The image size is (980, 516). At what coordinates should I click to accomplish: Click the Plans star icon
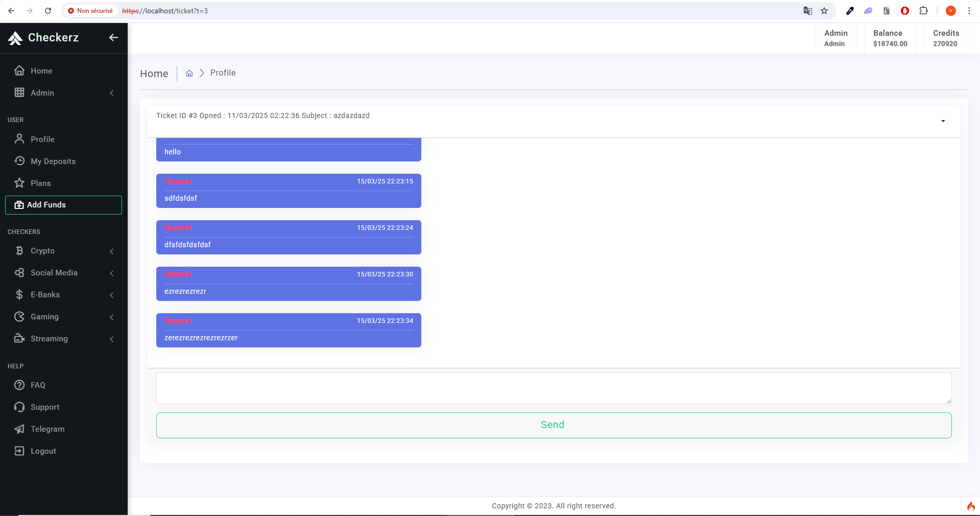pyautogui.click(x=19, y=183)
